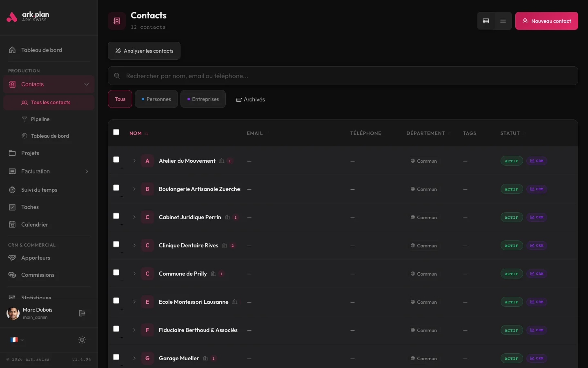Screen dimensions: 588x368
Task: Switch to the Entreprises filter tab
Action: click(x=203, y=99)
